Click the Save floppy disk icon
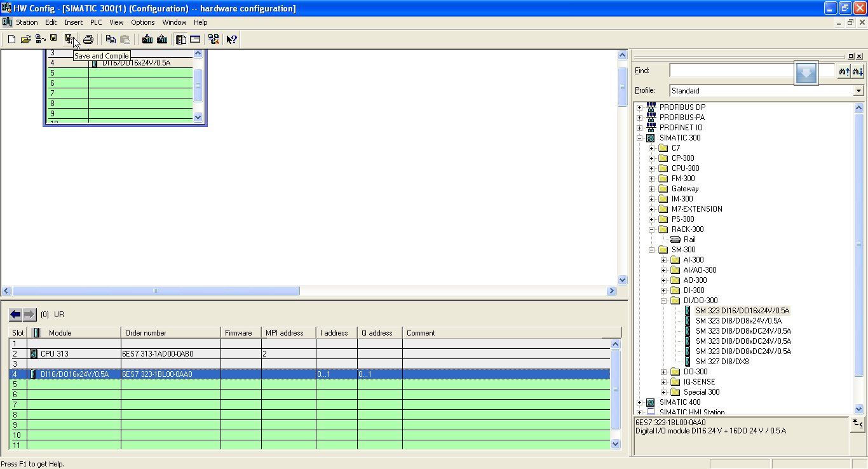Viewport: 868px width, 469px height. tap(54, 39)
